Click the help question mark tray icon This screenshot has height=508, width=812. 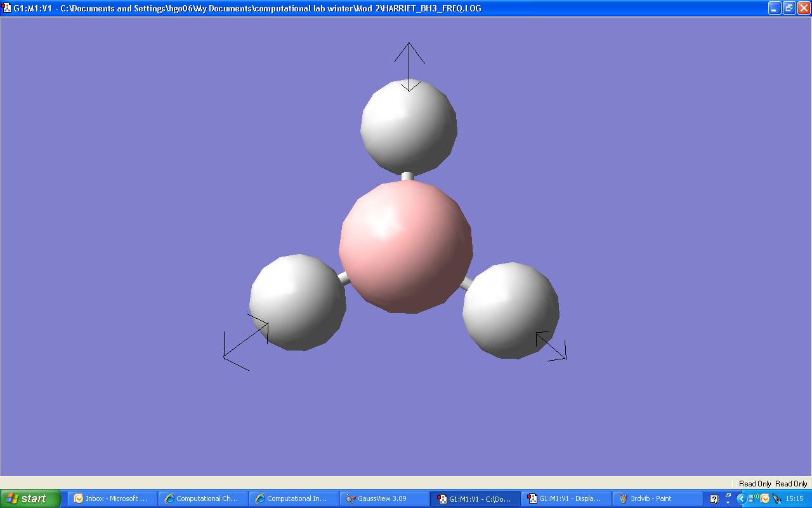pos(714,499)
